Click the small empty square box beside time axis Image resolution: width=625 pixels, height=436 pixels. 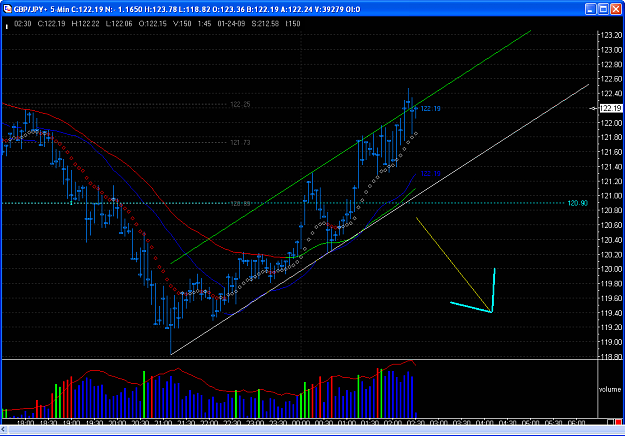610,422
